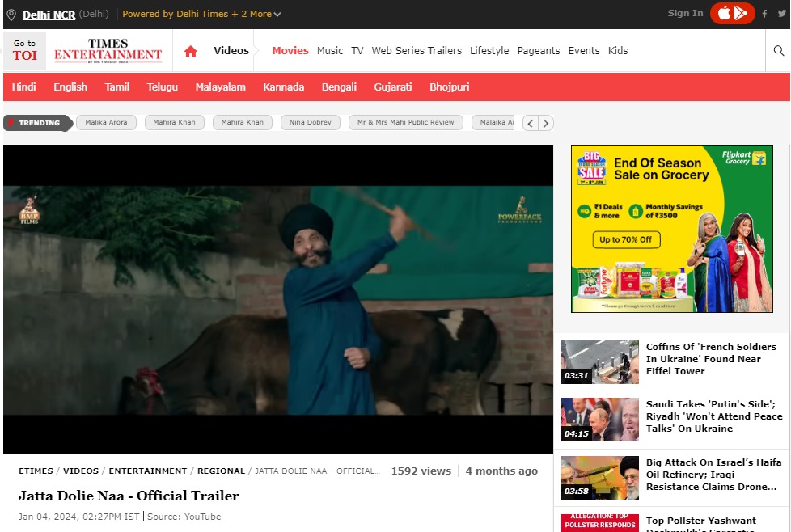Play the Jatta Dolie Naa trailer video
The height and width of the screenshot is (532, 791).
point(278,299)
